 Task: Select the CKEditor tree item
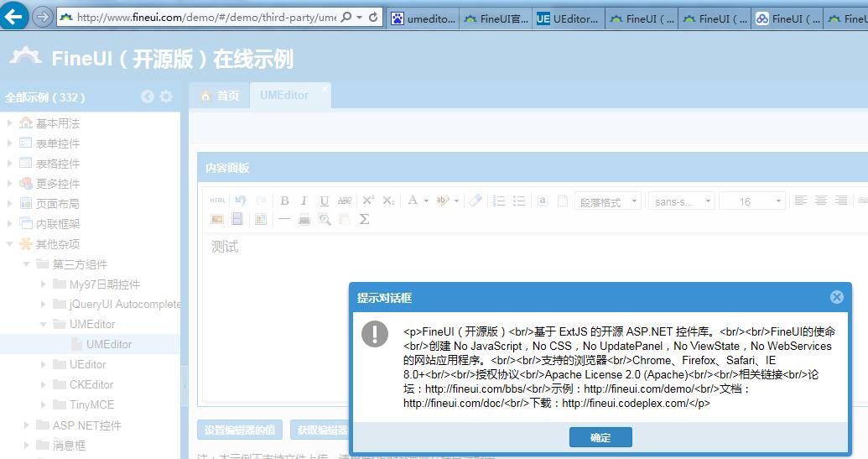pyautogui.click(x=91, y=384)
